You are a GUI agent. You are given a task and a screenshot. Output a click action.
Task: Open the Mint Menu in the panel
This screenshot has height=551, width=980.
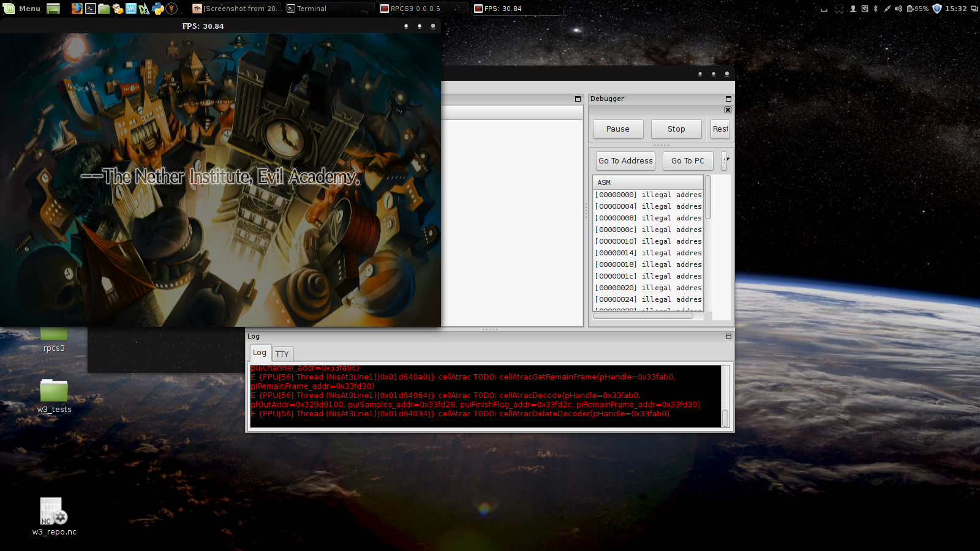(21, 9)
